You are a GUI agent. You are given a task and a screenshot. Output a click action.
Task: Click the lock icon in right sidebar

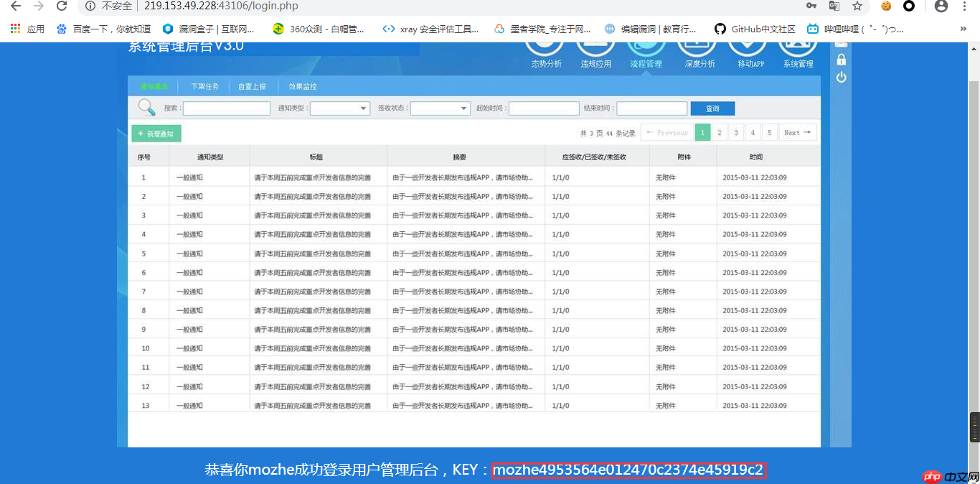point(840,59)
